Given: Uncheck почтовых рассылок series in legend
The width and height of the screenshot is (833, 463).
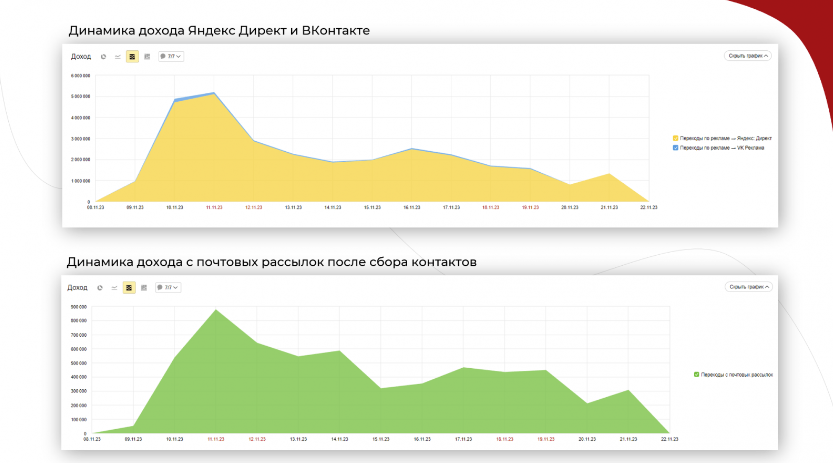Looking at the screenshot, I should click(x=696, y=375).
